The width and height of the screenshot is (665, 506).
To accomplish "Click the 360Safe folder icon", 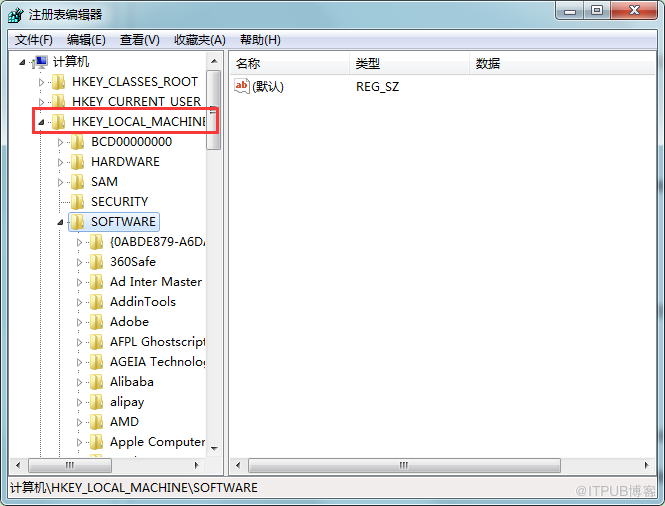I will pyautogui.click(x=96, y=262).
